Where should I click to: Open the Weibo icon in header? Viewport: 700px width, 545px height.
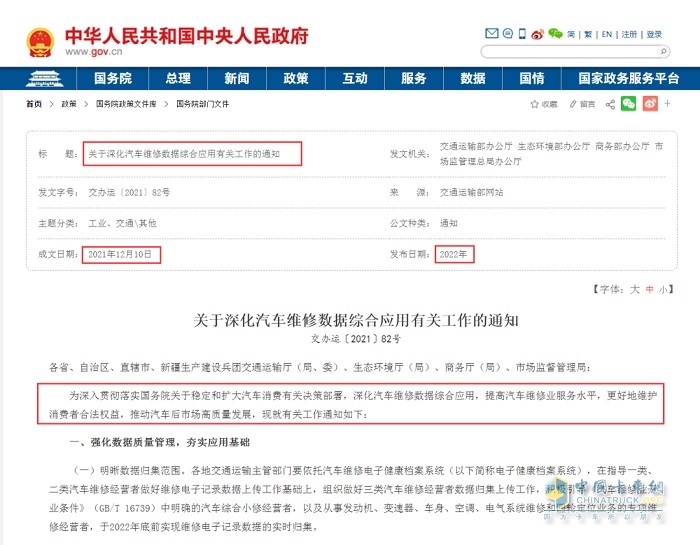538,34
